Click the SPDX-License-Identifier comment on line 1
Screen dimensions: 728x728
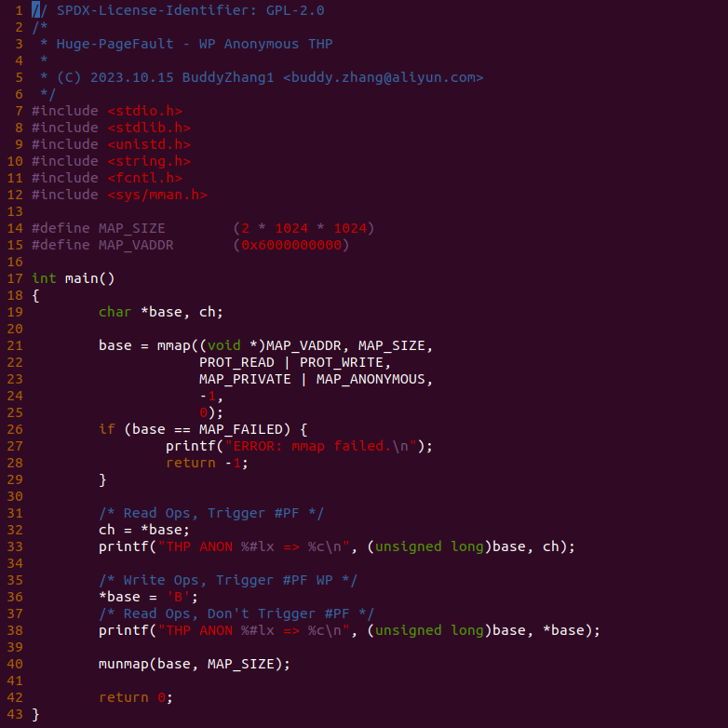pos(178,10)
